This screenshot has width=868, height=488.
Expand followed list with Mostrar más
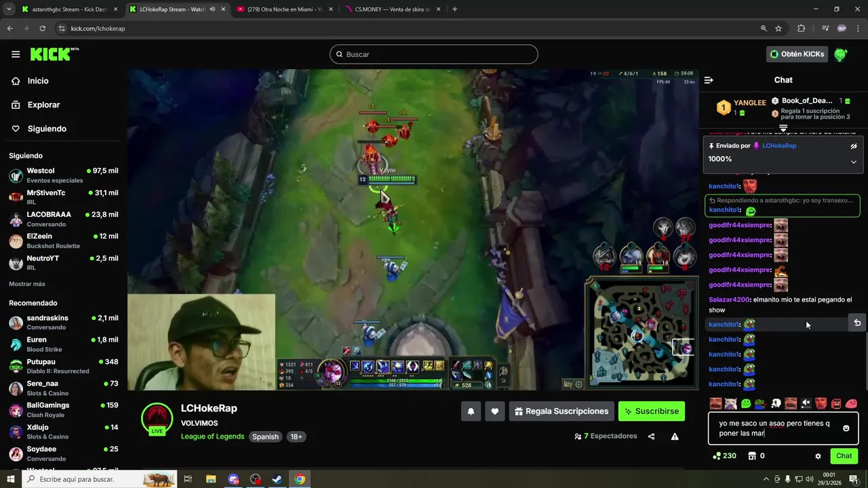pos(27,284)
